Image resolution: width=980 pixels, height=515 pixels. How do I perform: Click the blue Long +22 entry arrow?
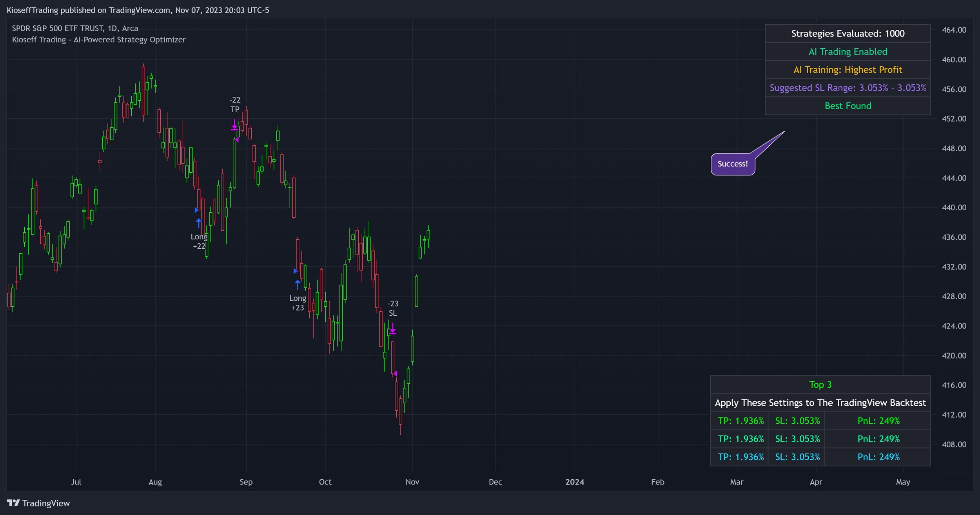199,223
